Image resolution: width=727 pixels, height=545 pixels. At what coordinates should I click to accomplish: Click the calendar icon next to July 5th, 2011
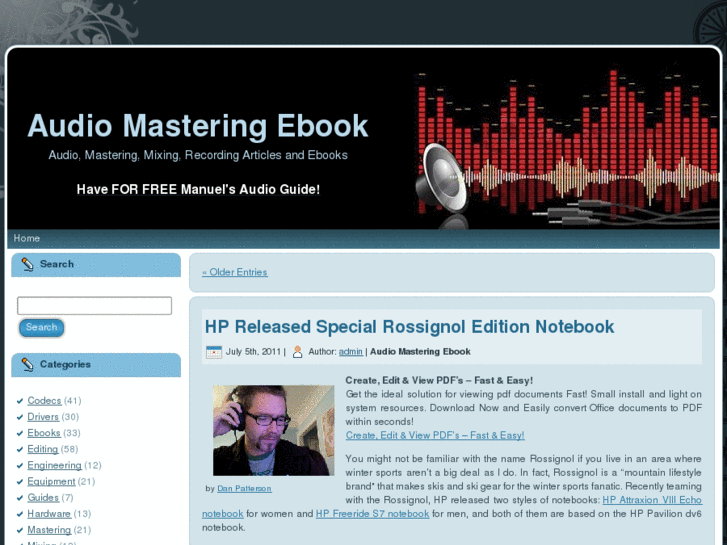[214, 352]
